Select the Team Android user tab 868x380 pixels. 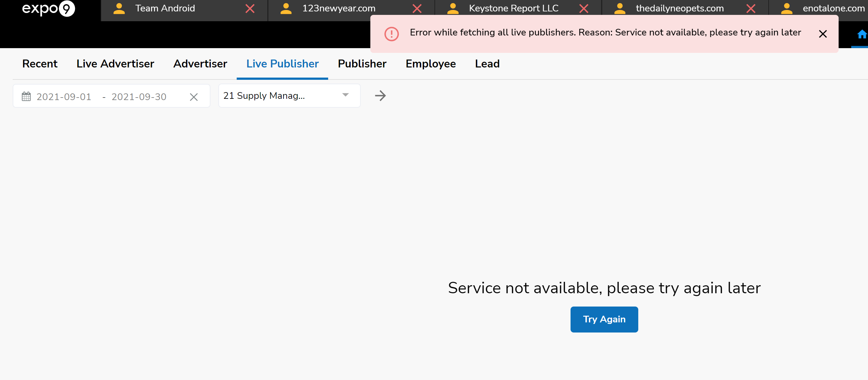pyautogui.click(x=165, y=9)
